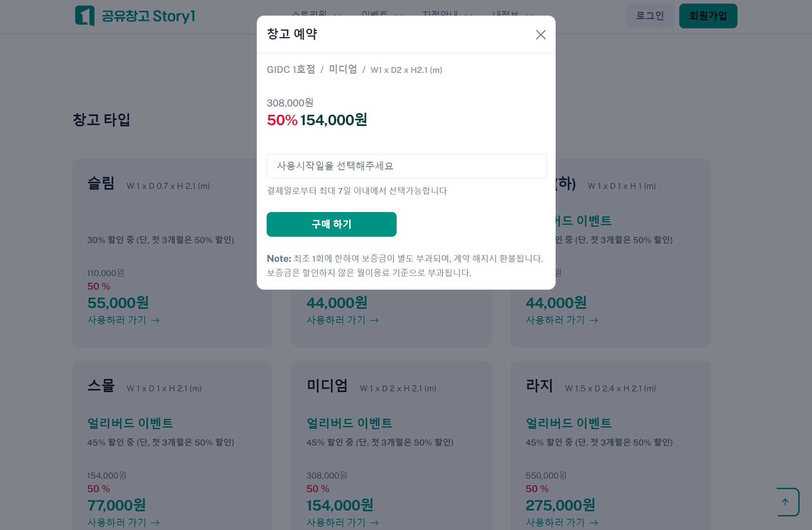Click the arrow icon in the (하) card
The height and width of the screenshot is (530, 812).
tap(594, 320)
